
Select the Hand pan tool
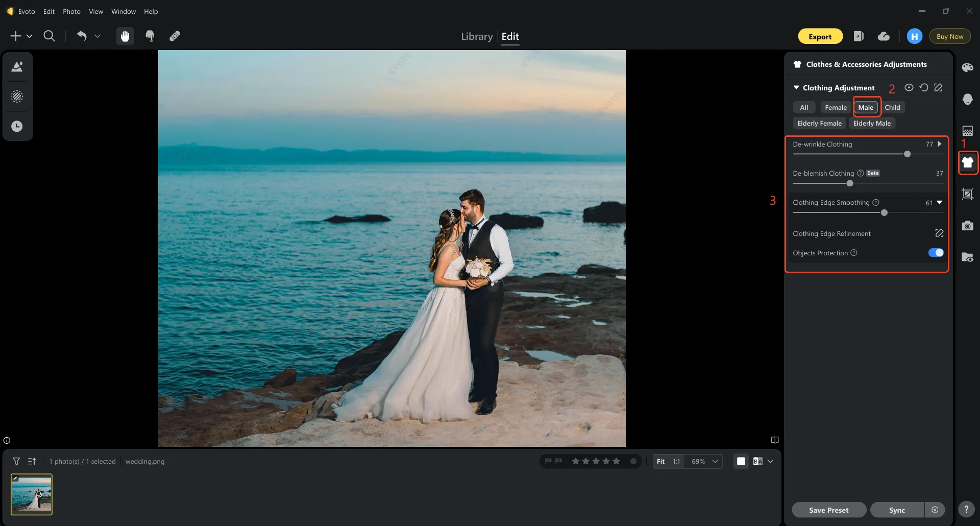point(125,36)
